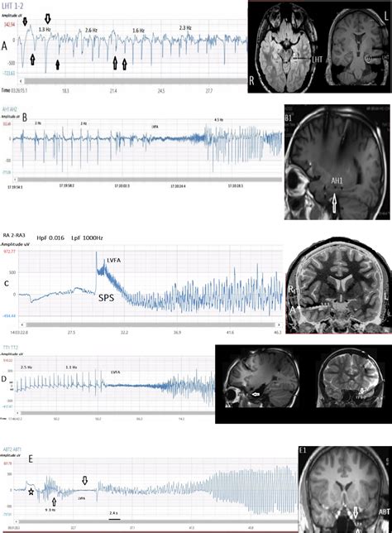The width and height of the screenshot is (392, 533).
Task: Click the scrollbar track below the RA 2-RA3 chart
Action: click(x=151, y=324)
